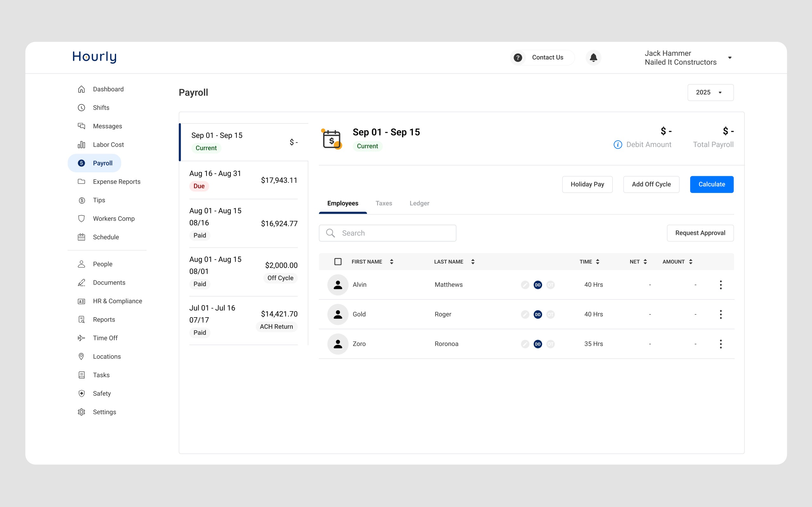This screenshot has height=507, width=812.
Task: Open three-dot menu for Alvin Matthews
Action: pos(720,285)
